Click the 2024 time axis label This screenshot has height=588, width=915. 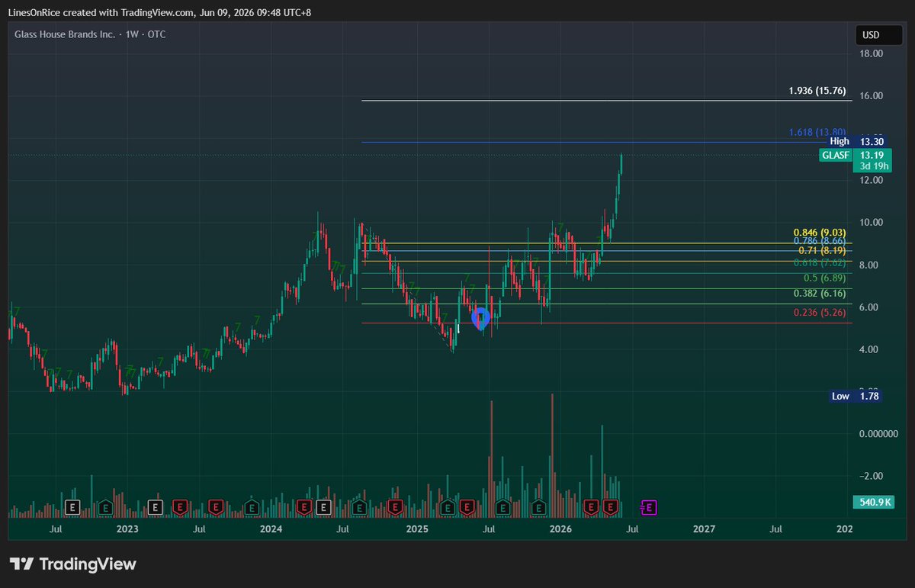coord(271,529)
